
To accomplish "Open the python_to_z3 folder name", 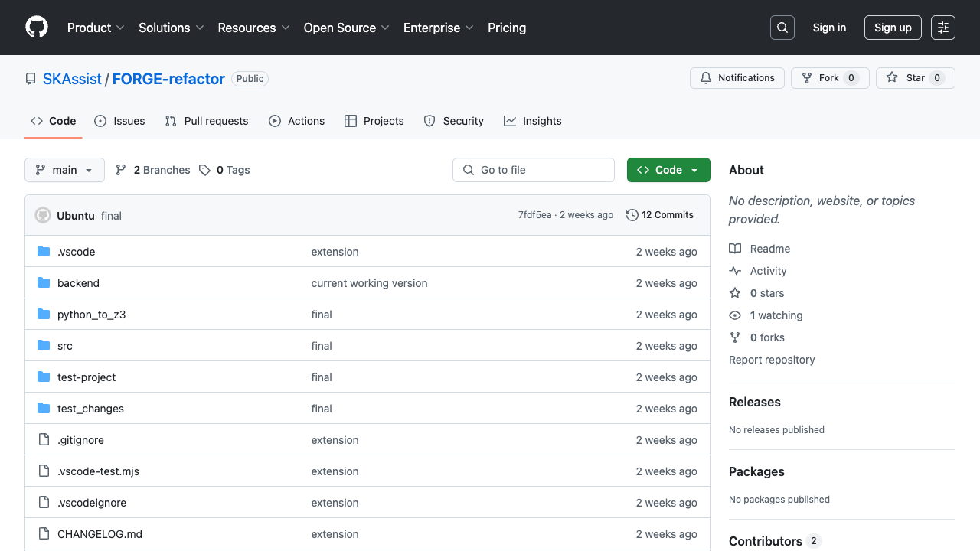I will tap(92, 315).
